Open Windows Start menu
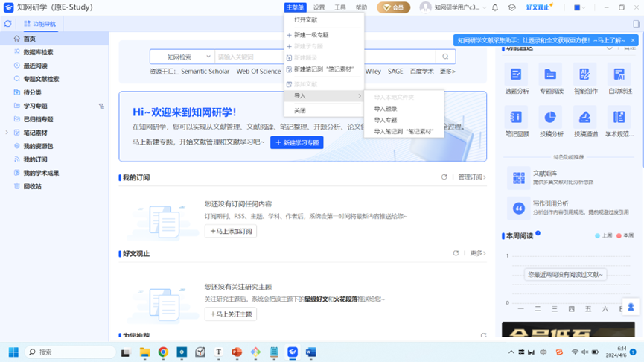This screenshot has width=644, height=362. (x=13, y=352)
